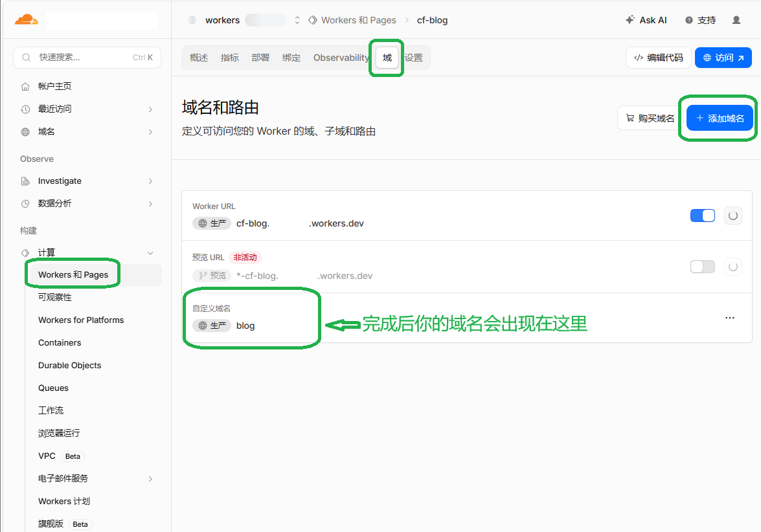Enable the 预览 URL toggle
This screenshot has height=532, width=761.
coord(702,267)
